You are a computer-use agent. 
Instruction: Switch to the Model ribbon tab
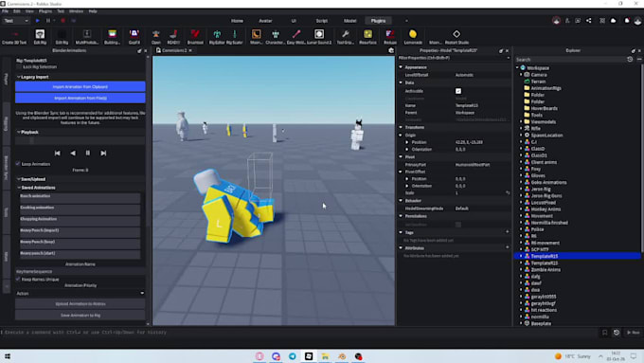(349, 21)
